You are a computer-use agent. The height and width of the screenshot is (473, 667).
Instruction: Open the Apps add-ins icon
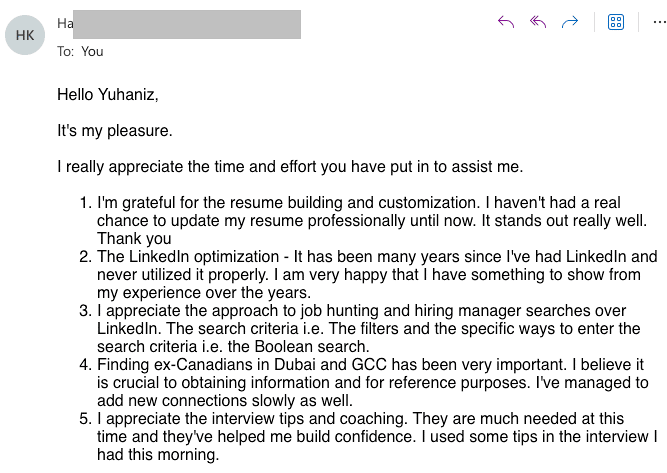tap(616, 22)
